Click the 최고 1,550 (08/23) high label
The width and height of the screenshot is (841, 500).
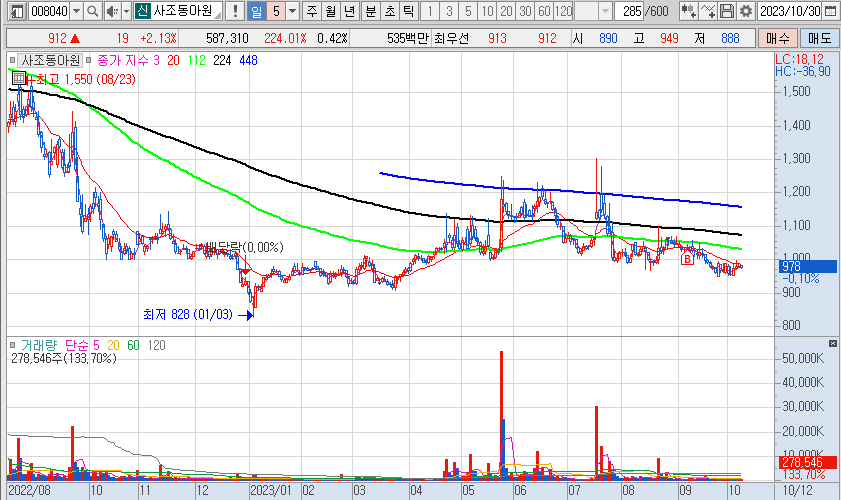[x=86, y=79]
